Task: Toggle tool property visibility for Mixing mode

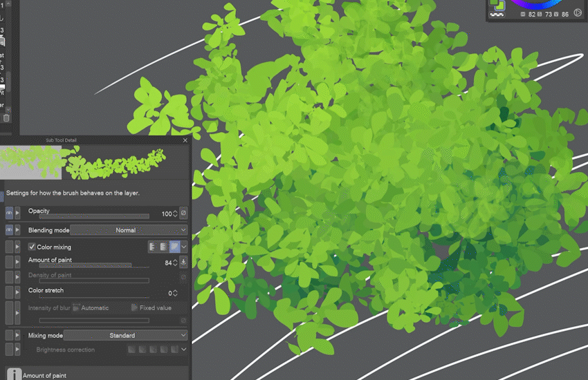Action: coord(10,335)
